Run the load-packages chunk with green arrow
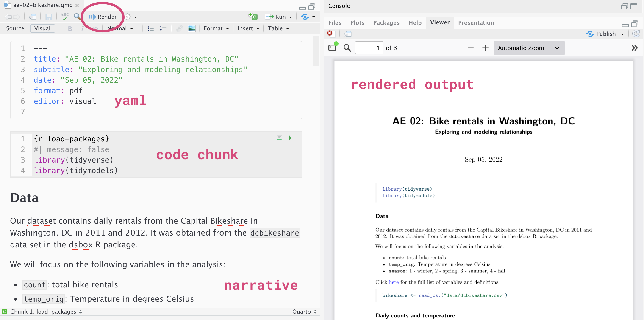The height and width of the screenshot is (320, 644). point(290,138)
